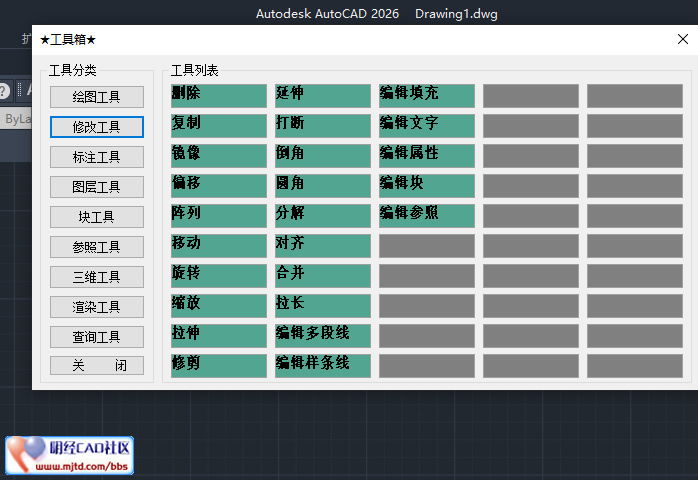
Task: Open the 绘图工具 category
Action: click(x=97, y=97)
